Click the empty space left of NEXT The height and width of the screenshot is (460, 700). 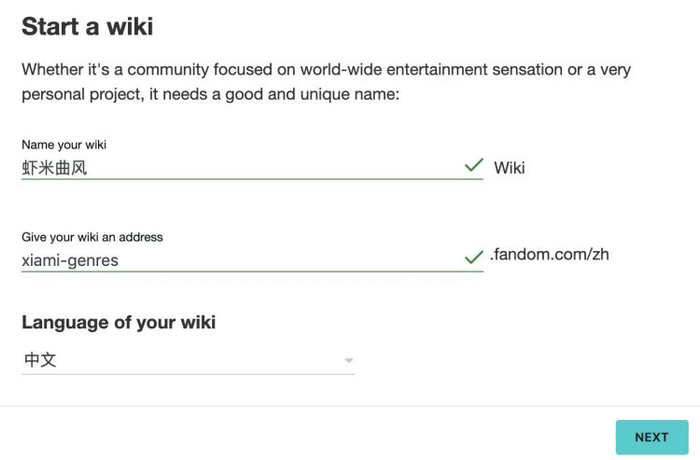(x=300, y=437)
